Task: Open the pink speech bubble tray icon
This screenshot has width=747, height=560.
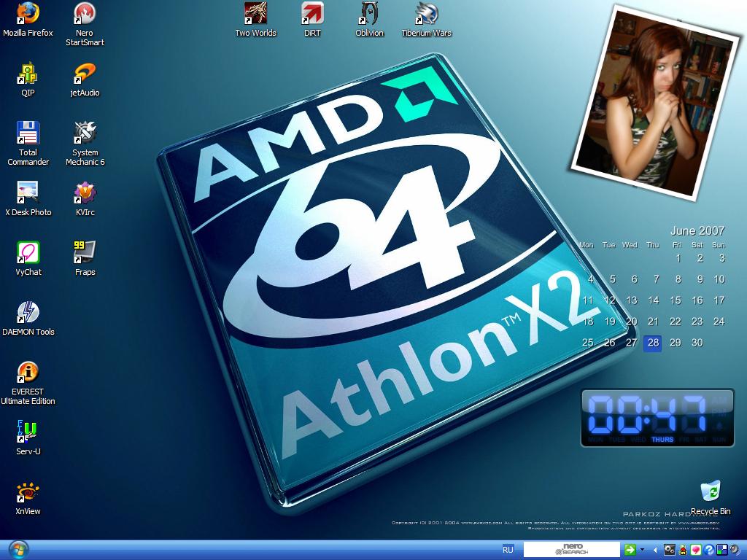Action: point(696,550)
